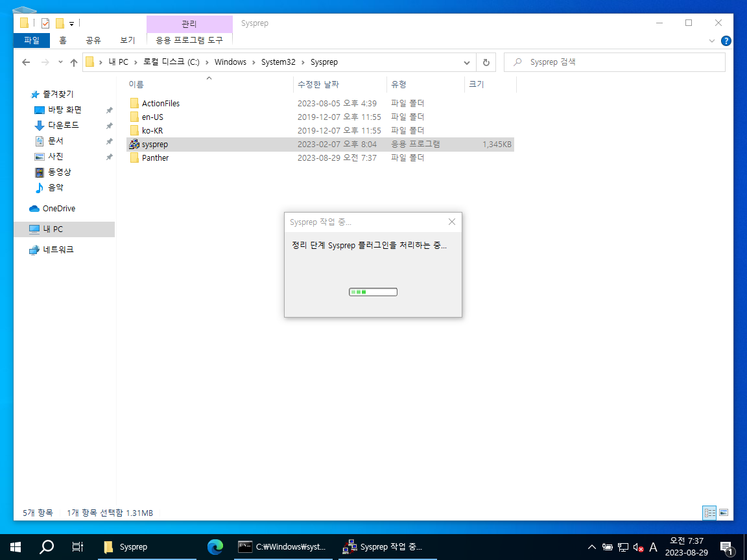This screenshot has height=560, width=747.
Task: Toggle the IME input mode indicator A
Action: 653,547
